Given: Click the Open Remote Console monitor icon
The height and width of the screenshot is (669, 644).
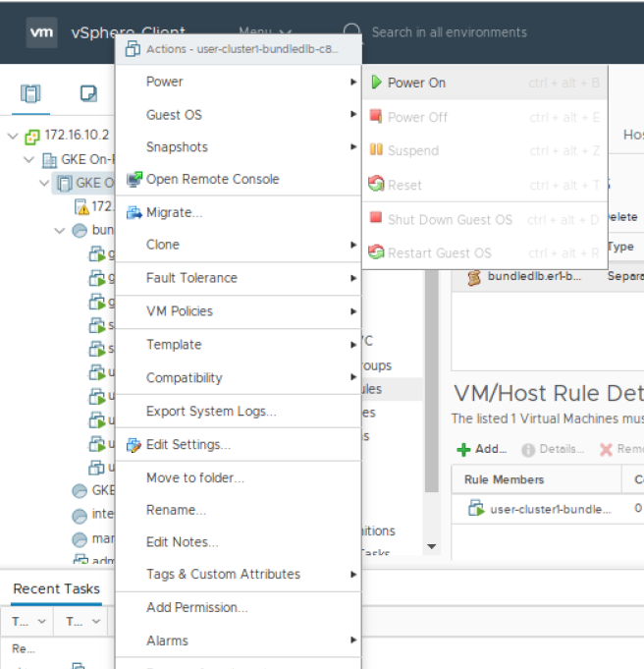Looking at the screenshot, I should pos(134,180).
